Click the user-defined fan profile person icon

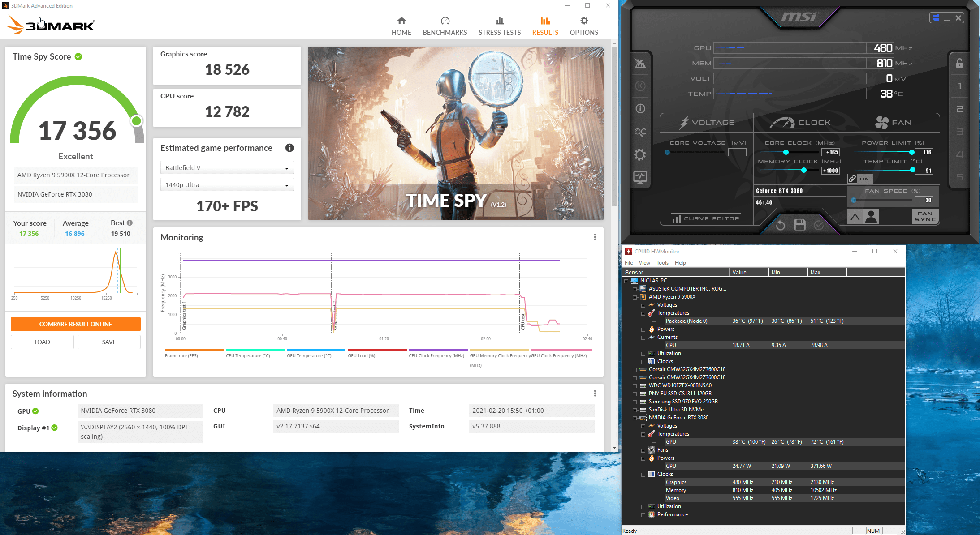[x=871, y=217]
